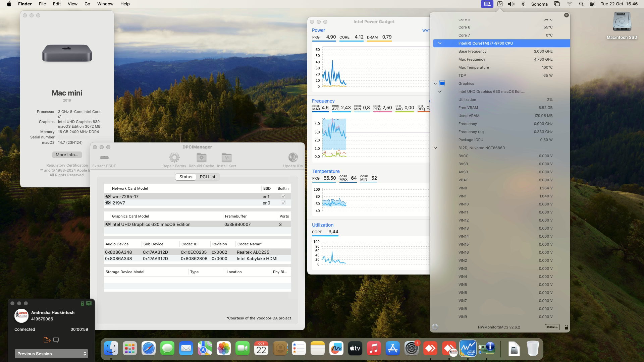644x362 pixels.
Task: Click green screen-switch monitor icon in AnyDesk panel
Action: (89, 304)
